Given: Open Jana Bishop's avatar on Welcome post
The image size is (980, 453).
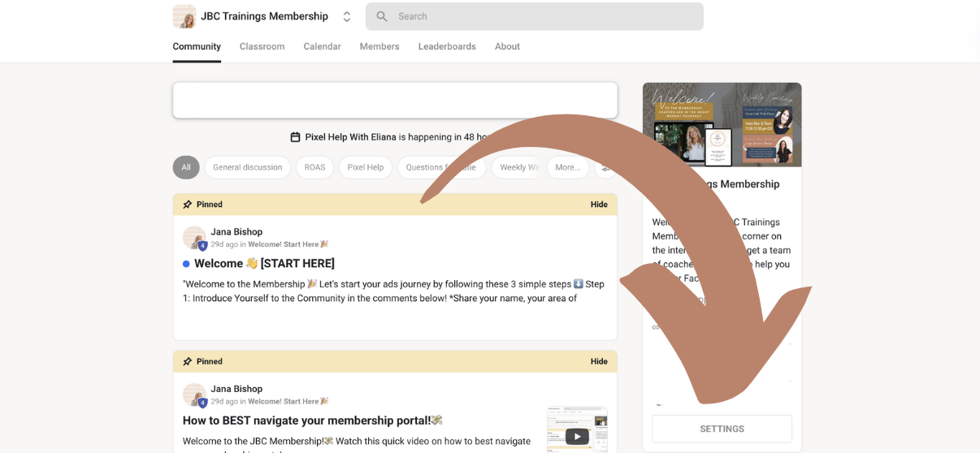Looking at the screenshot, I should pos(194,238).
